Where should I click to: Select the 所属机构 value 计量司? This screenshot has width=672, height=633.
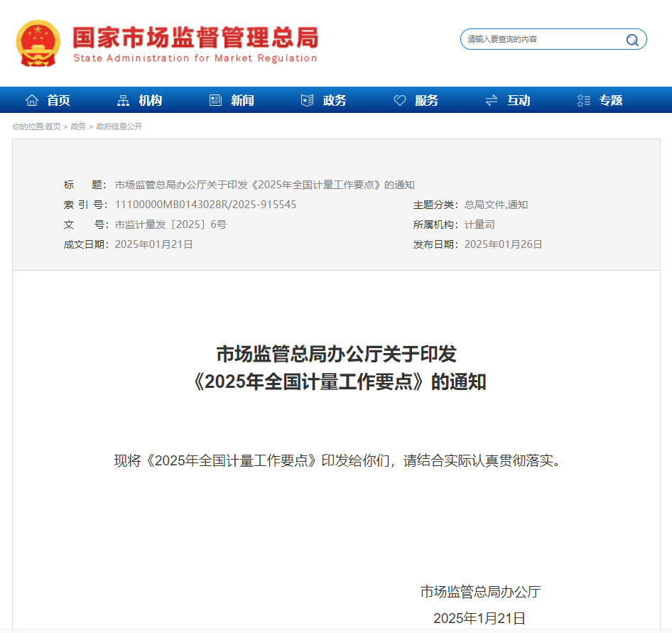point(479,224)
